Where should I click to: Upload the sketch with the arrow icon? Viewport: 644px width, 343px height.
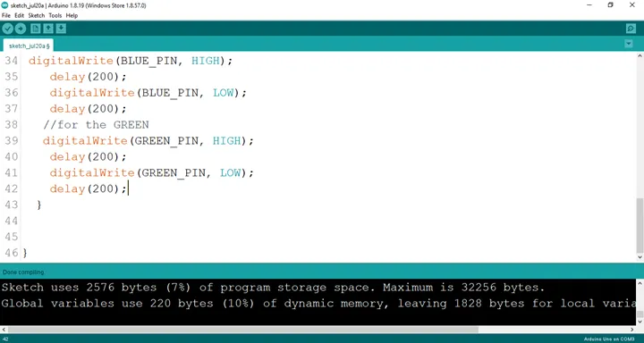(x=20, y=29)
